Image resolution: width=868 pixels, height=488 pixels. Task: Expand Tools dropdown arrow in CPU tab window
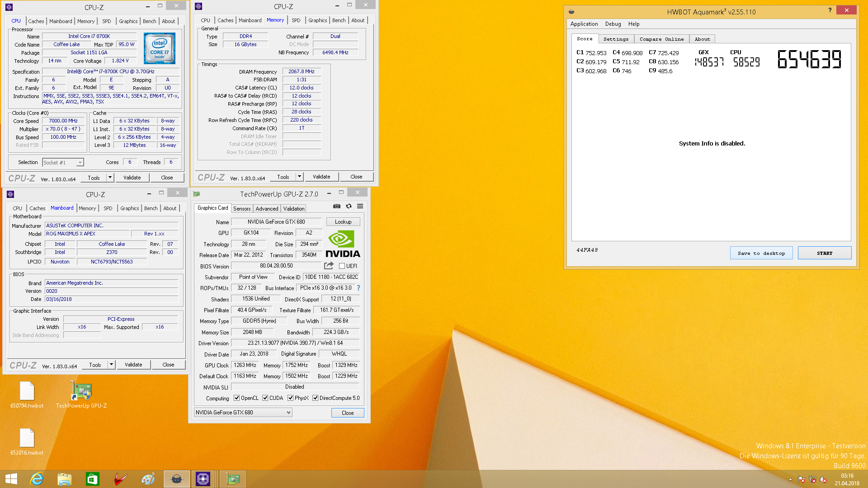pyautogui.click(x=110, y=178)
